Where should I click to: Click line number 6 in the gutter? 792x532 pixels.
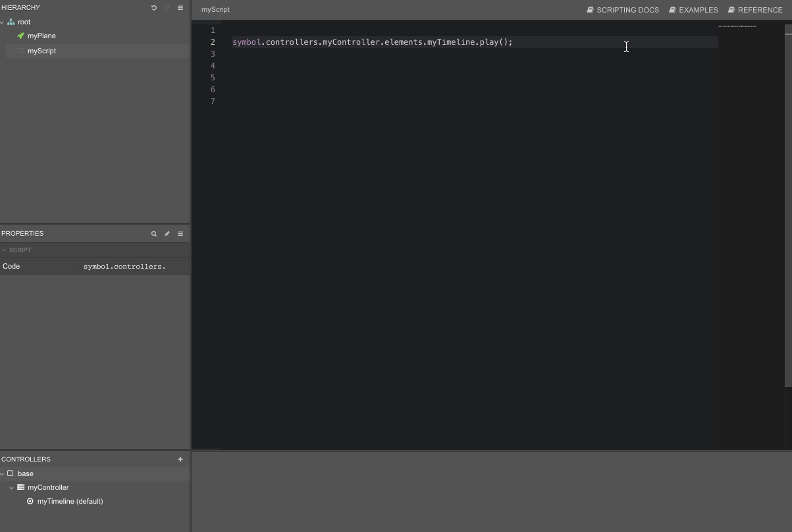tap(213, 90)
